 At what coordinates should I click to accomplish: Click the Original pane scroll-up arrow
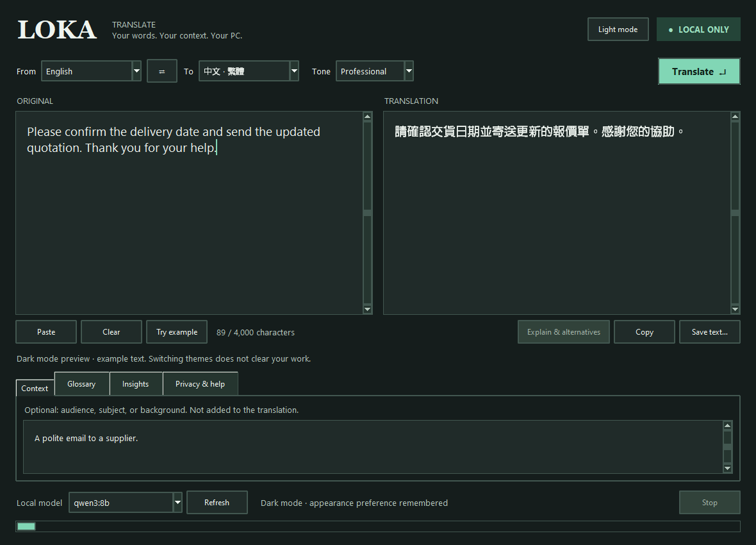tap(367, 116)
